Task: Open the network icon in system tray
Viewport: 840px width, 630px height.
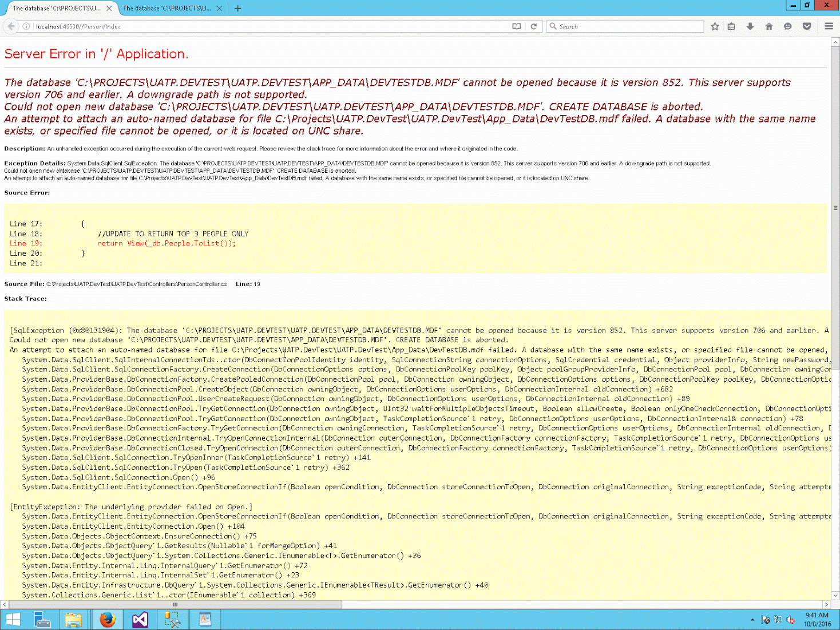Action: tap(778, 620)
